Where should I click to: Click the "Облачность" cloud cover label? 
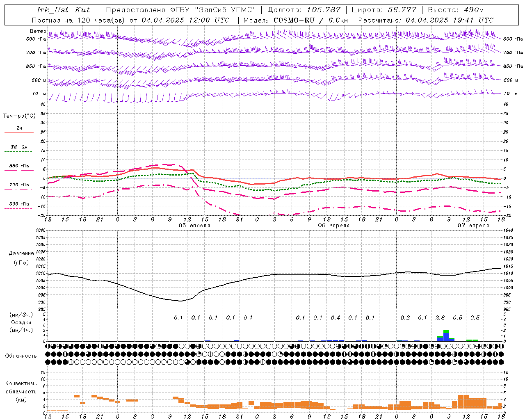(x=21, y=356)
